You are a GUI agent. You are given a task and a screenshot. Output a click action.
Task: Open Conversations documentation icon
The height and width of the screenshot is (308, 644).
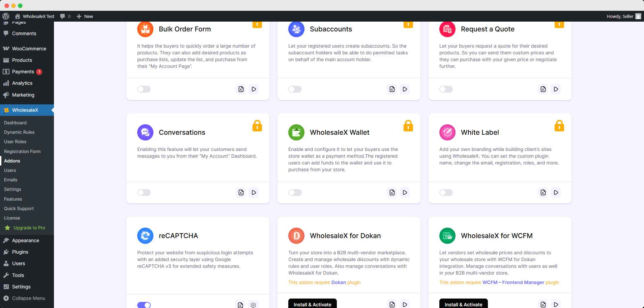click(241, 192)
